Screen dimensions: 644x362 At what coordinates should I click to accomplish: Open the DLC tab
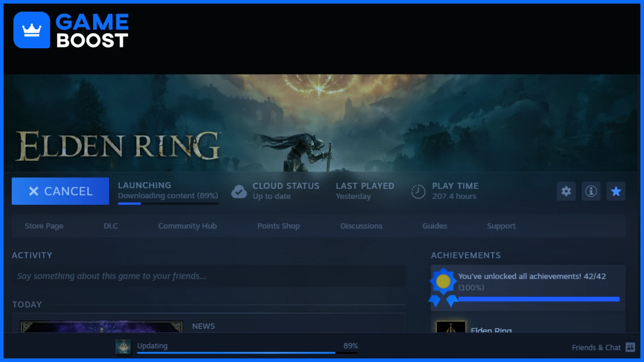[111, 226]
